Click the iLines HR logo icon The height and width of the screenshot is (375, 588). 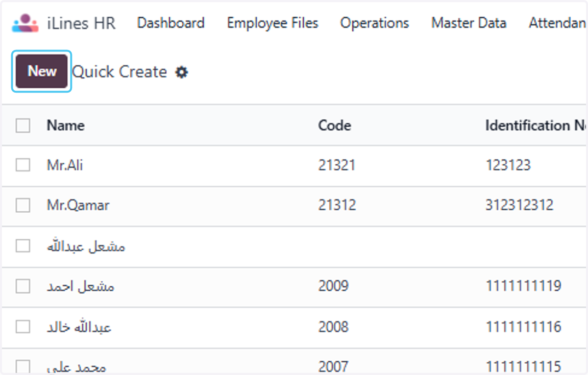(25, 23)
